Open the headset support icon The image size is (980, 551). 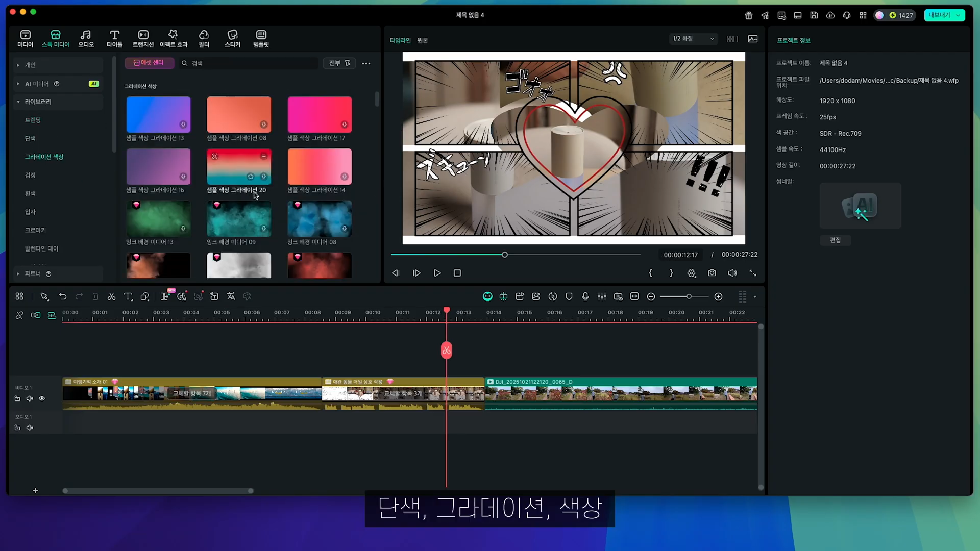pyautogui.click(x=847, y=15)
